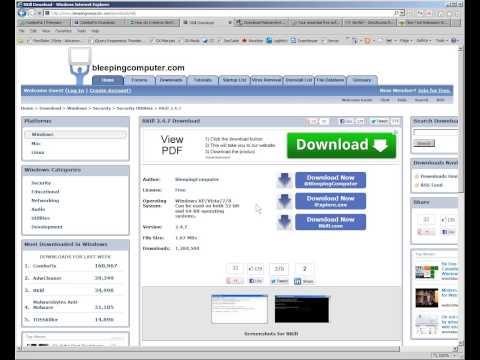Open the Development Windows category

(47, 227)
